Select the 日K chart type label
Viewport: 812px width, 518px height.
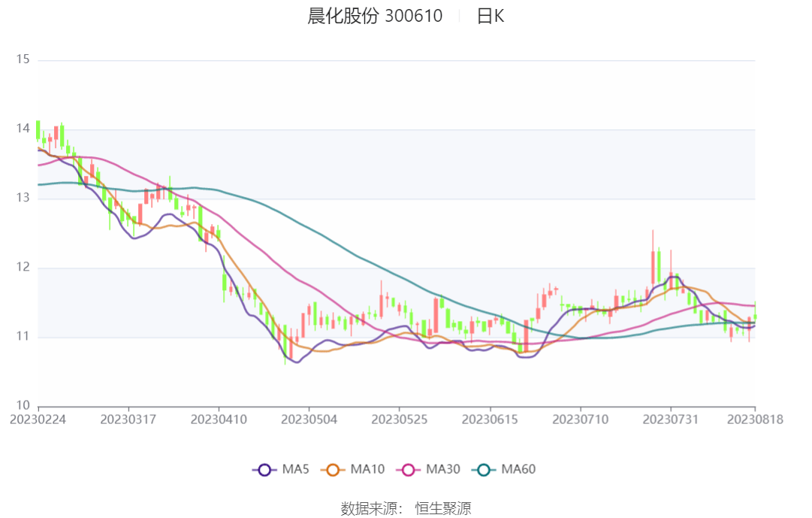click(490, 16)
